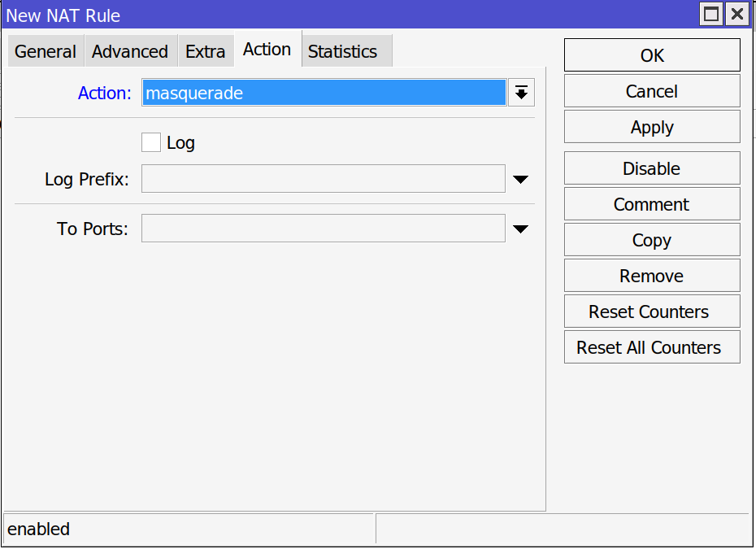This screenshot has height=549, width=756.
Task: Expand the To Ports field arrow
Action: point(521,229)
